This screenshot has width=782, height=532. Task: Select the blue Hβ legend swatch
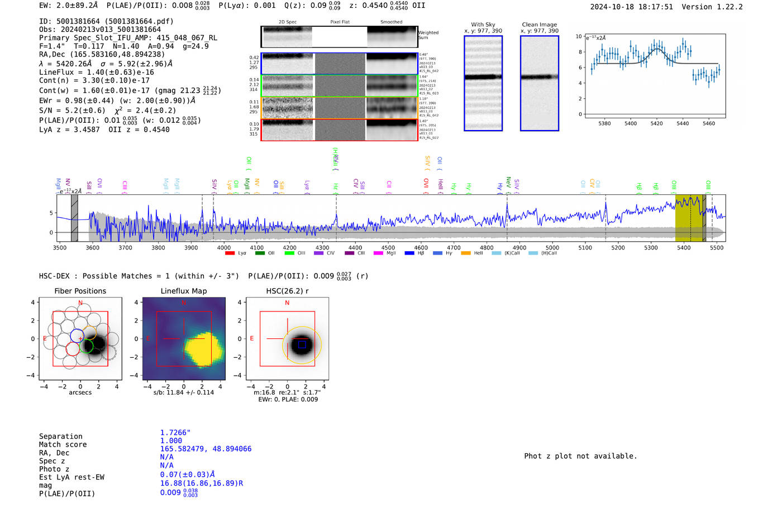[409, 253]
